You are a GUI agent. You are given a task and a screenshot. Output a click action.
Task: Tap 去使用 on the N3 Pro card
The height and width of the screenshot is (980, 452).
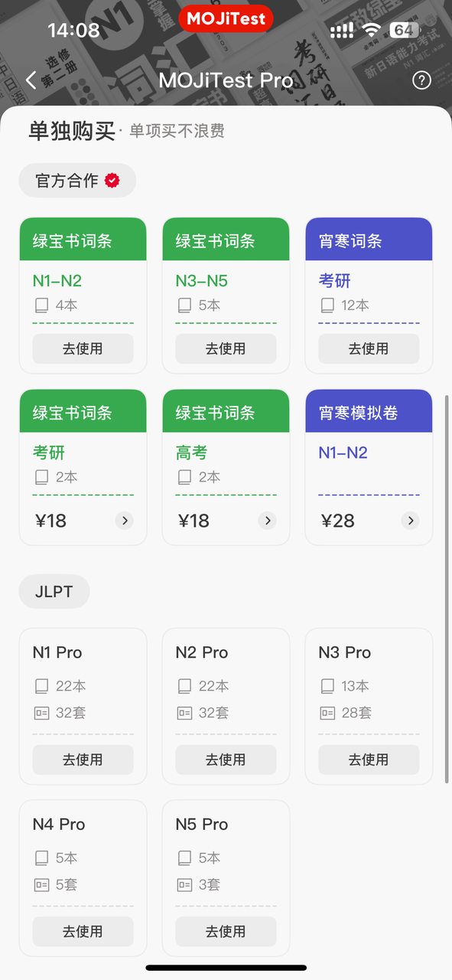point(369,759)
